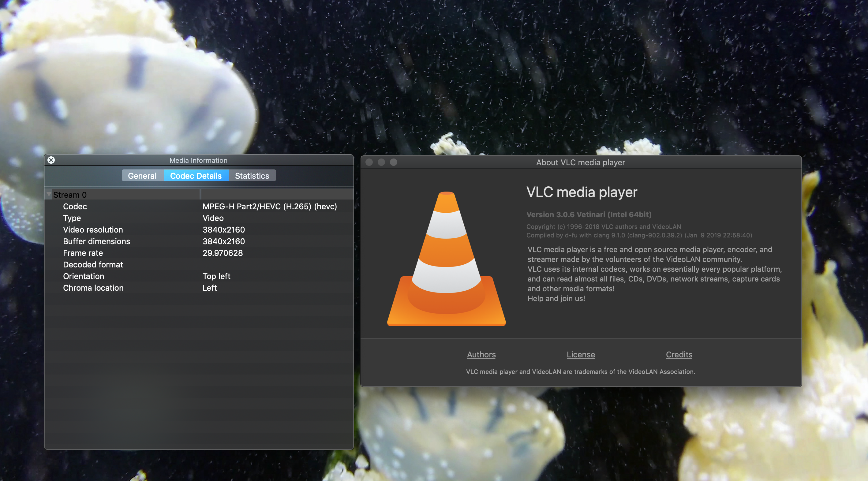
Task: Open the Credits link
Action: [x=679, y=354]
